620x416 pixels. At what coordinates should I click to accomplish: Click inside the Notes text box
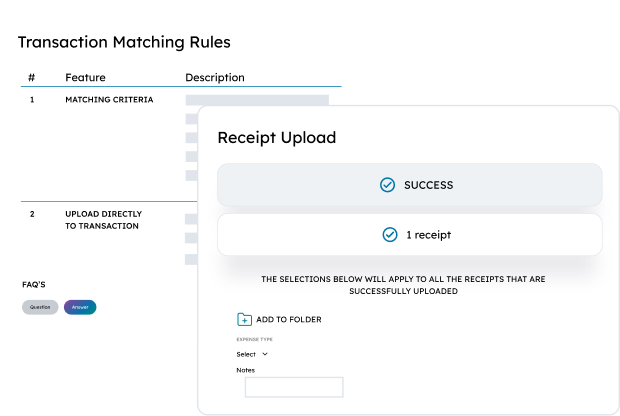(294, 387)
